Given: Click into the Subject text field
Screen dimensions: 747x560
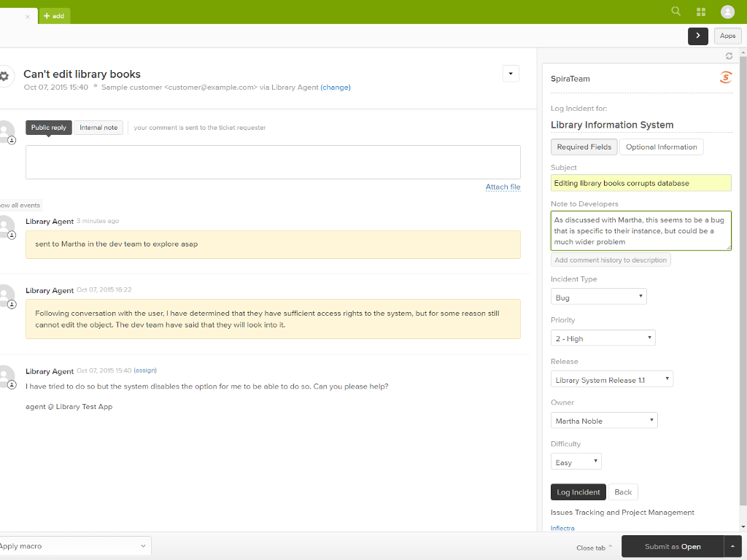Looking at the screenshot, I should [640, 183].
